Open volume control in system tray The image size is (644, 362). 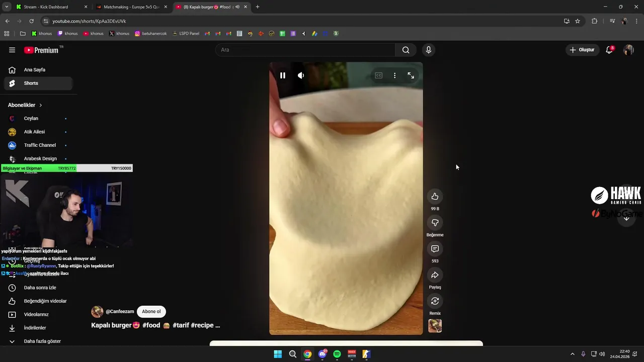coord(602,354)
